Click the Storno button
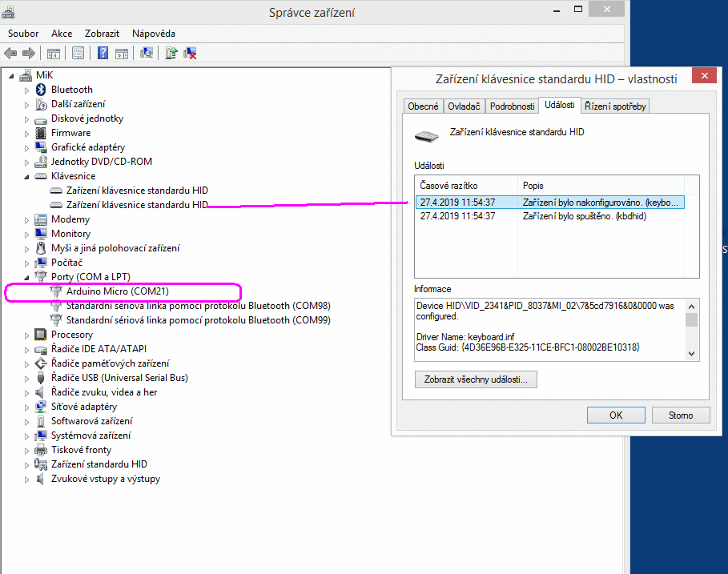This screenshot has height=574, width=728. click(681, 415)
